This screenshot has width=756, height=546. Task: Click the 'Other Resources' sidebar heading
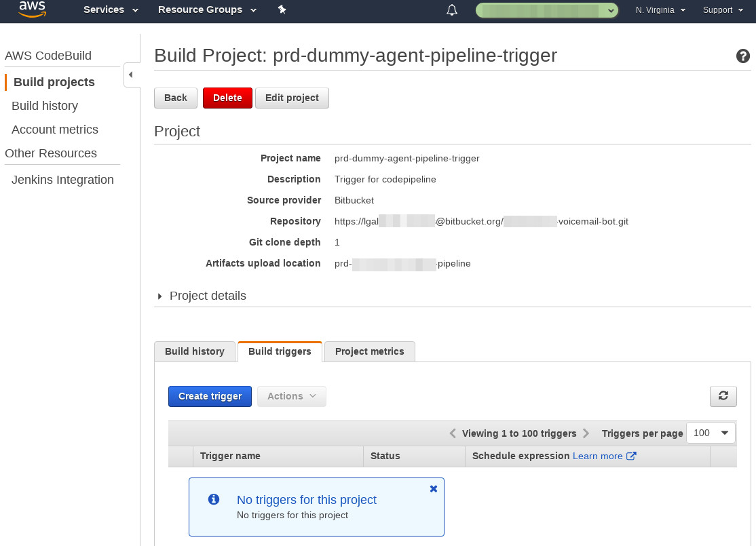(51, 153)
